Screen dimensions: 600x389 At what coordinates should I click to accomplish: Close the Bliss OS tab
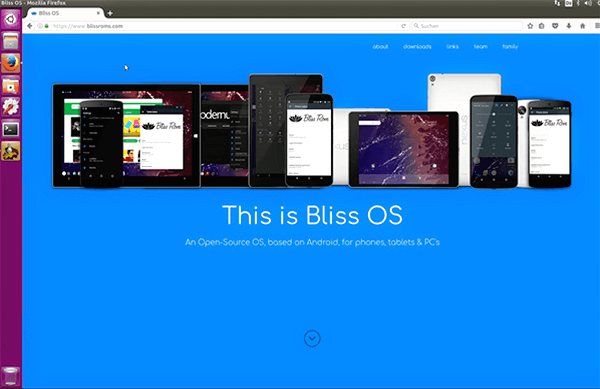click(98, 13)
